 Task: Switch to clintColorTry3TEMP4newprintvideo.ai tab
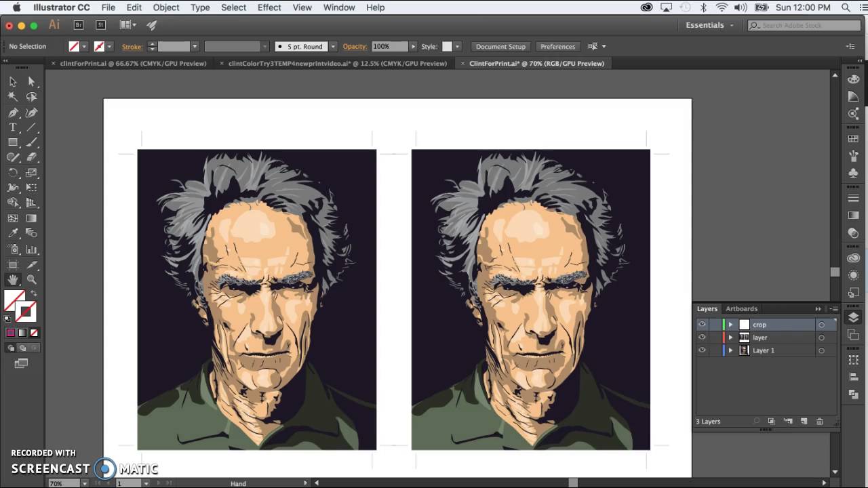pos(338,63)
